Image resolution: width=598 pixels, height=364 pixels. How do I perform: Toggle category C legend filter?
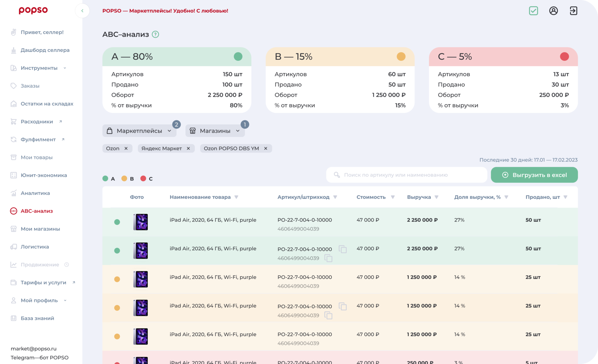coord(146,178)
